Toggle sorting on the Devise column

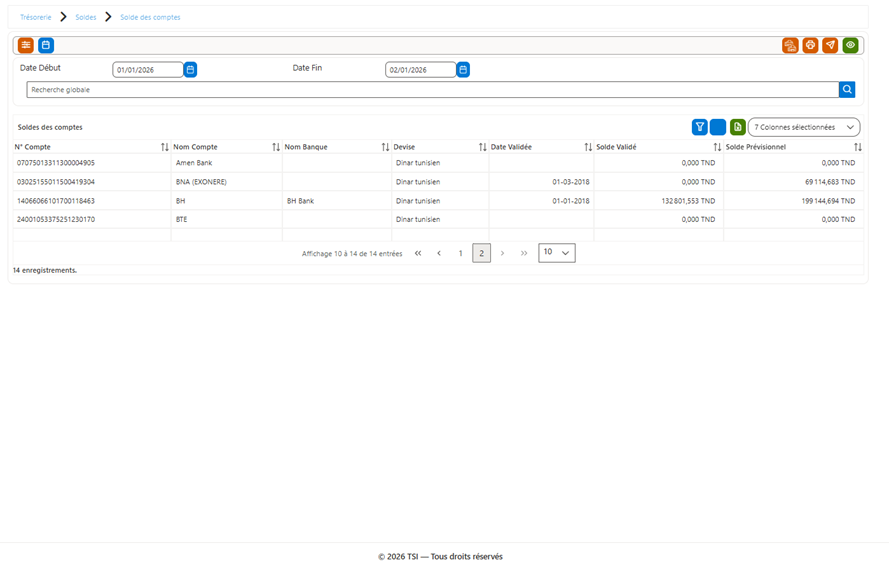point(482,147)
